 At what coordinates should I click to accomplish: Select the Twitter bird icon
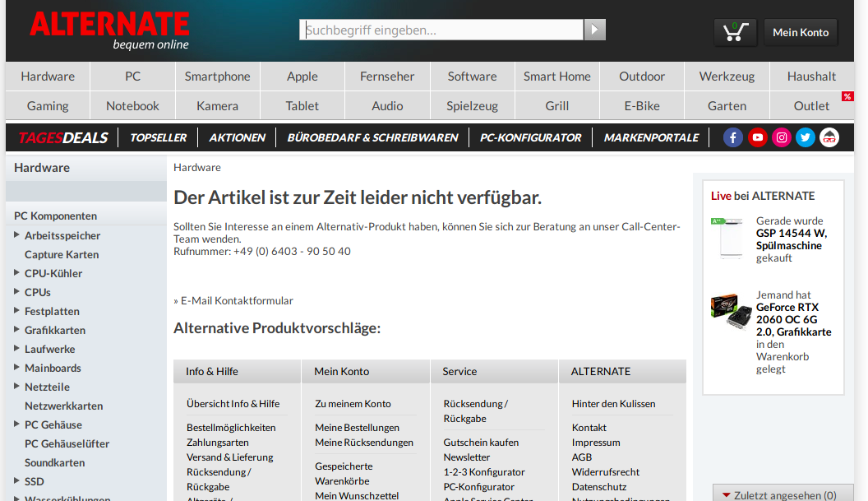pyautogui.click(x=805, y=137)
